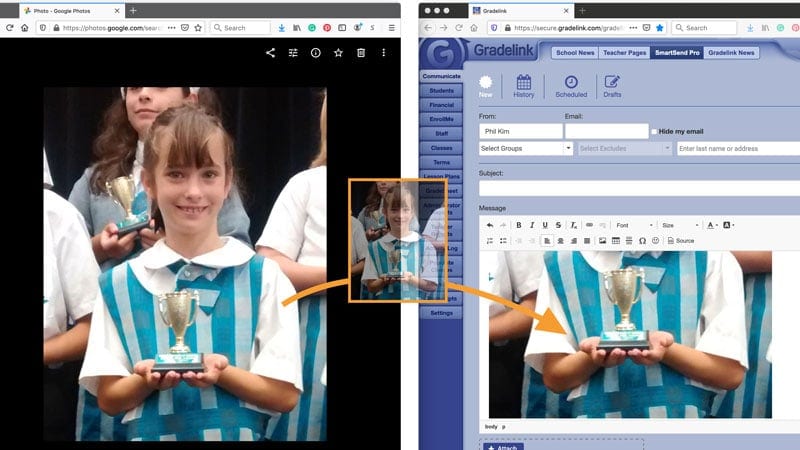Select the Photo - Google Photos browser tab
Screen dimensions: 800x450
click(x=71, y=10)
